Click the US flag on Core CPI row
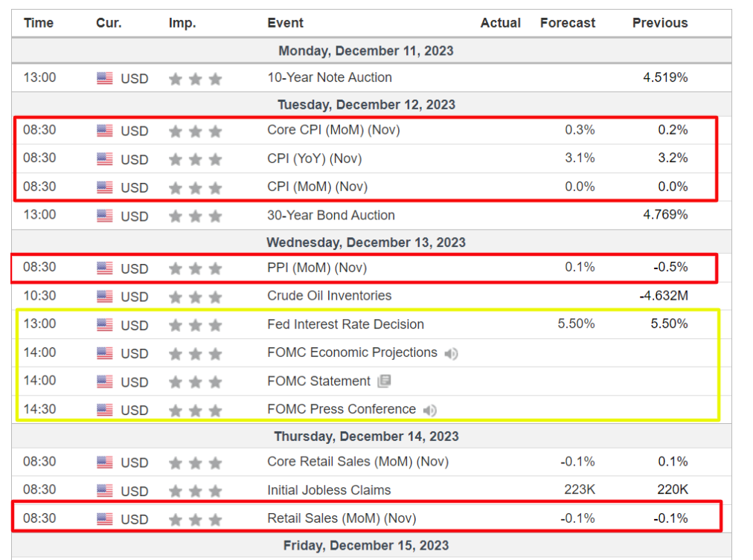 [105, 131]
